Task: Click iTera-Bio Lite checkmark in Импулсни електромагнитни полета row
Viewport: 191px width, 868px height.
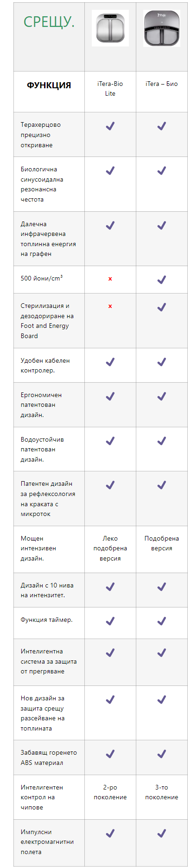Action: point(110,834)
